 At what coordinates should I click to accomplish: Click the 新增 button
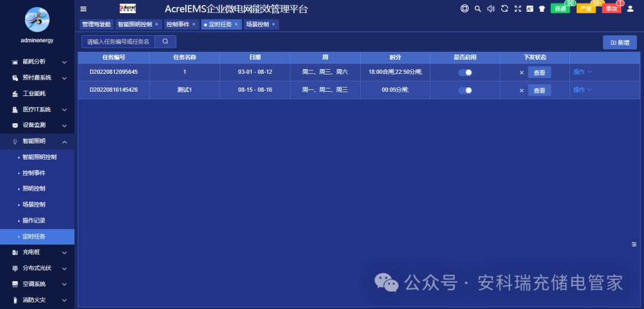[620, 42]
